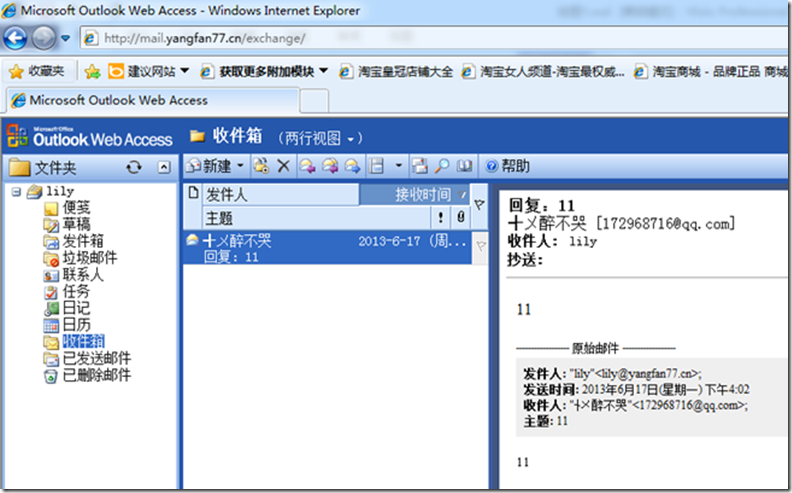Image resolution: width=792 pixels, height=493 pixels.
Task: Click the 收件箱 folder title in header
Action: pyautogui.click(x=237, y=135)
